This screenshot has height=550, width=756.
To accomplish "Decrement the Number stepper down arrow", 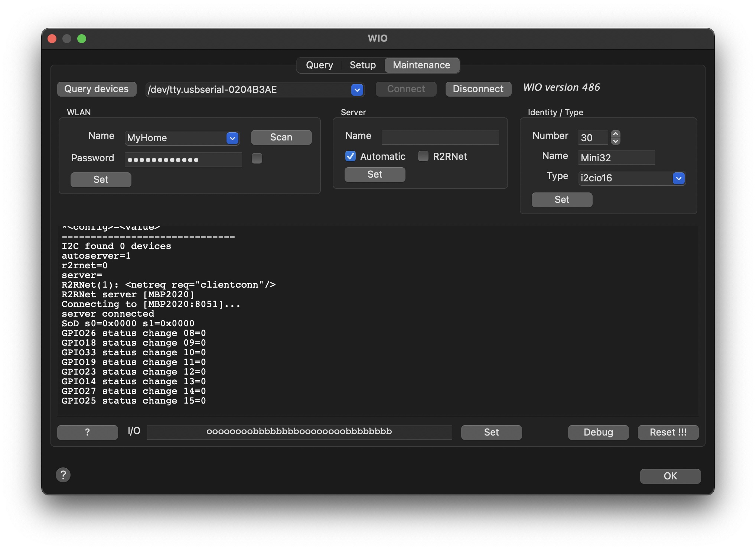I will click(x=616, y=141).
